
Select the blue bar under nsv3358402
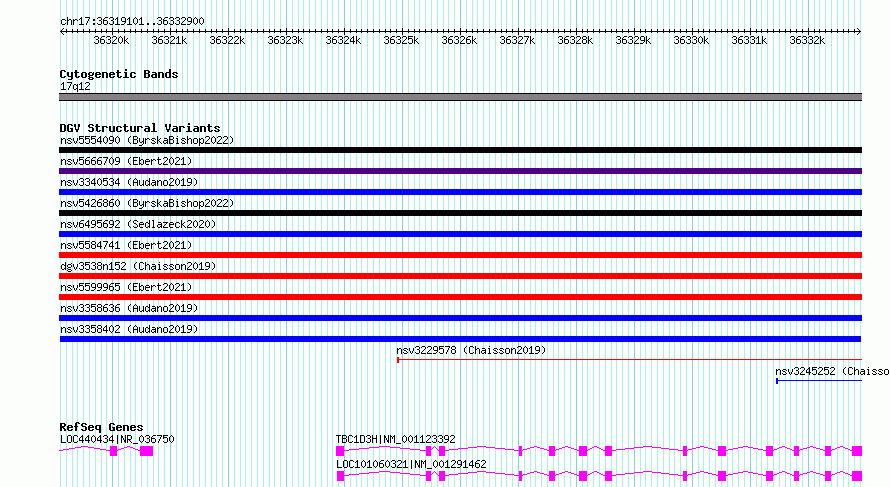[460, 339]
